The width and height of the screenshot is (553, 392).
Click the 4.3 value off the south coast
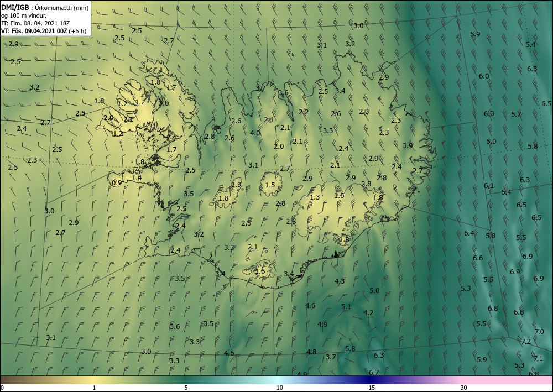(340, 281)
